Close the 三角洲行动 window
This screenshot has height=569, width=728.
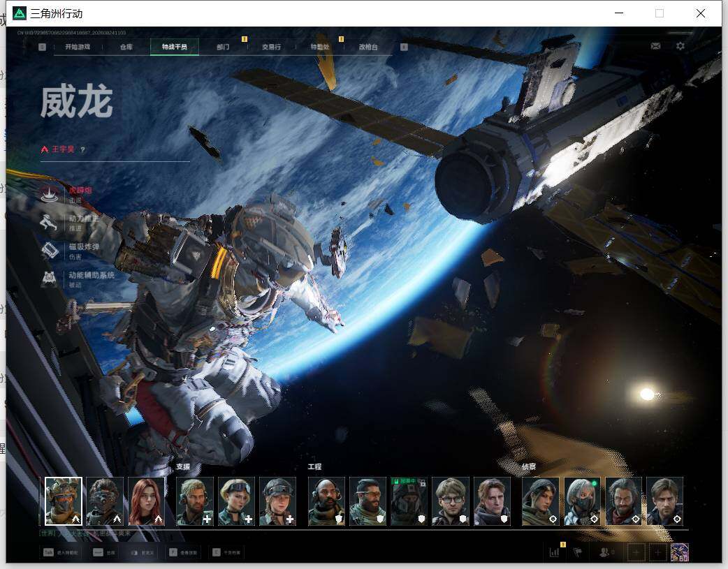click(x=701, y=13)
